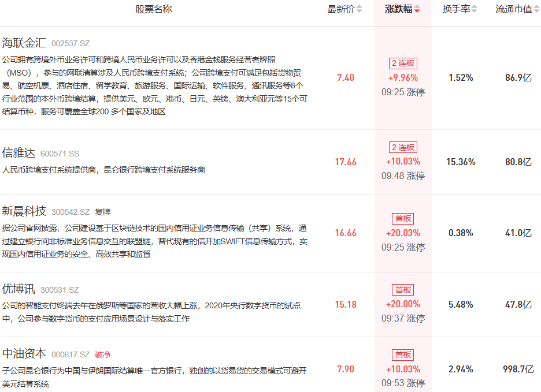Click turnover rate 15.36%
Viewport: 541px width, 392px height.
coord(461,162)
